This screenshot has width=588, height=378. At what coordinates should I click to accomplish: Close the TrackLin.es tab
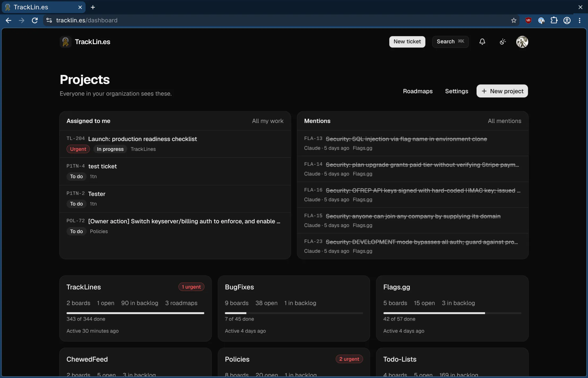coord(80,7)
